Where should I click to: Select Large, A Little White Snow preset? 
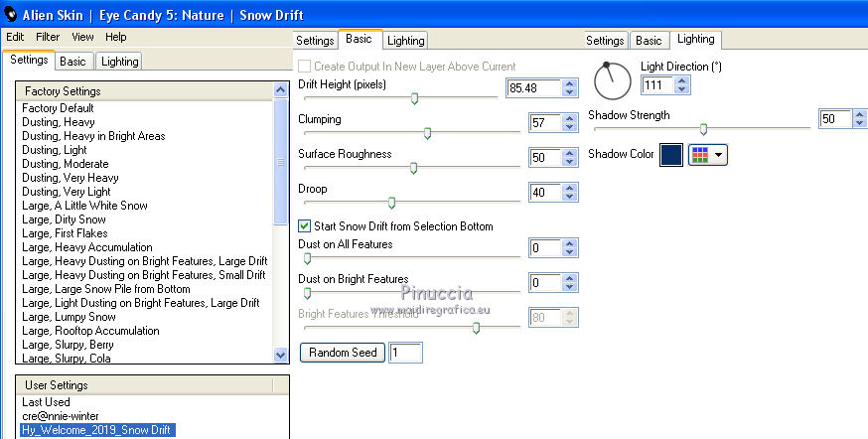pyautogui.click(x=84, y=206)
